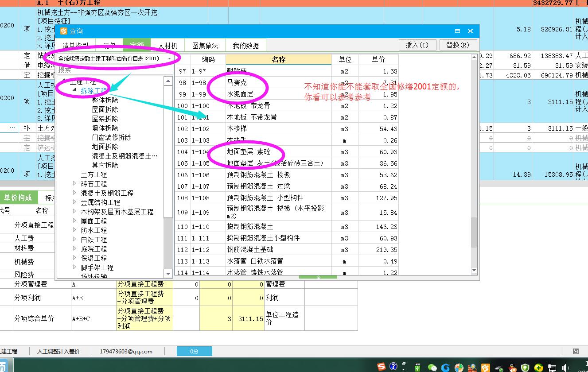The height and width of the screenshot is (372, 588).
Task: Select 屋架拆除 in the tree
Action: 105,119
